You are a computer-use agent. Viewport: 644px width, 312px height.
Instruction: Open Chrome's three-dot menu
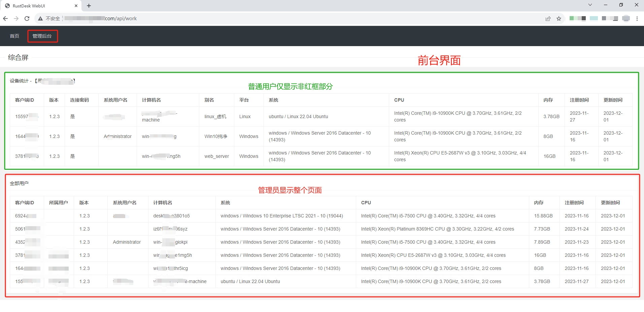(x=637, y=19)
